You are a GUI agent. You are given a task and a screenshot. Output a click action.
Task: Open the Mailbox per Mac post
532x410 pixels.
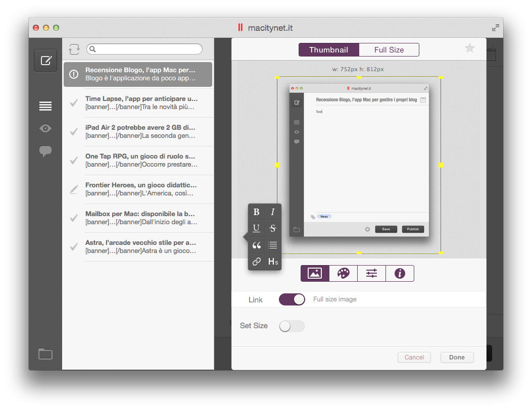[x=138, y=218]
